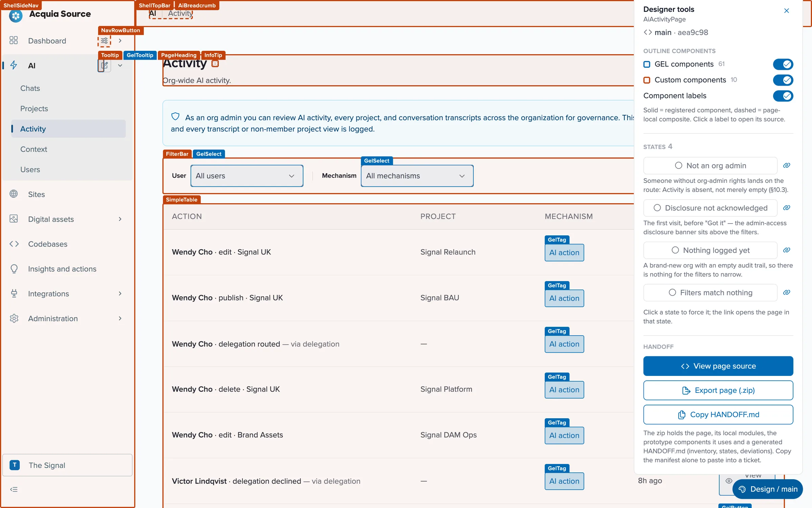Click the Codebases code brackets icon

point(14,244)
